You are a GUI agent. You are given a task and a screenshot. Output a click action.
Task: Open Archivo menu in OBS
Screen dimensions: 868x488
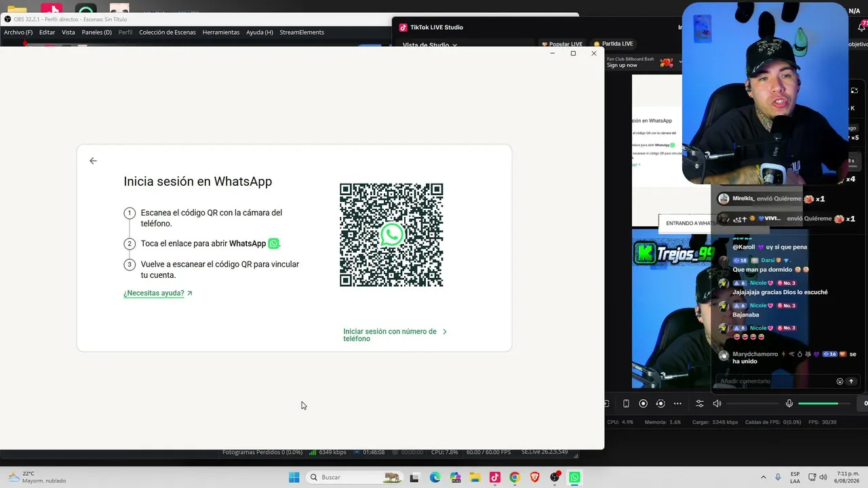coord(18,32)
